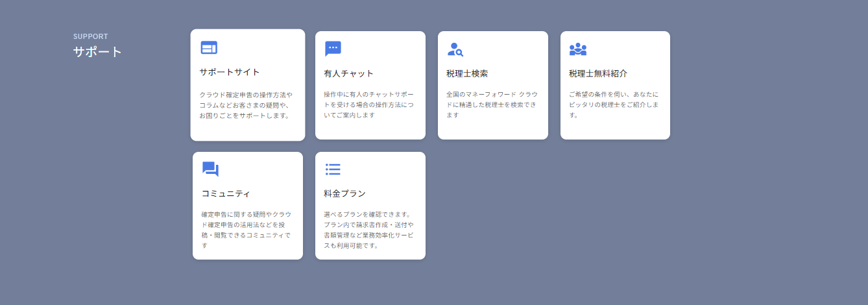Screen dimensions: 868x305
Task: Click the 有人チャット speech bubble icon
Action: pyautogui.click(x=333, y=49)
